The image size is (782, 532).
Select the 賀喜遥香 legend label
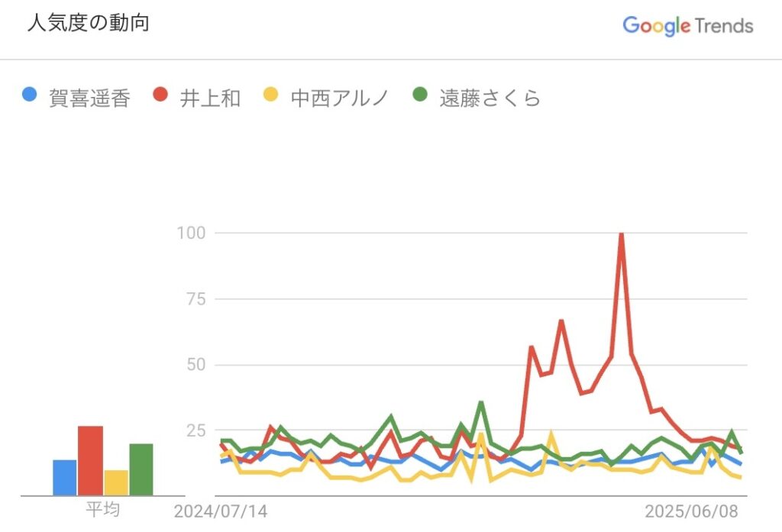(90, 98)
